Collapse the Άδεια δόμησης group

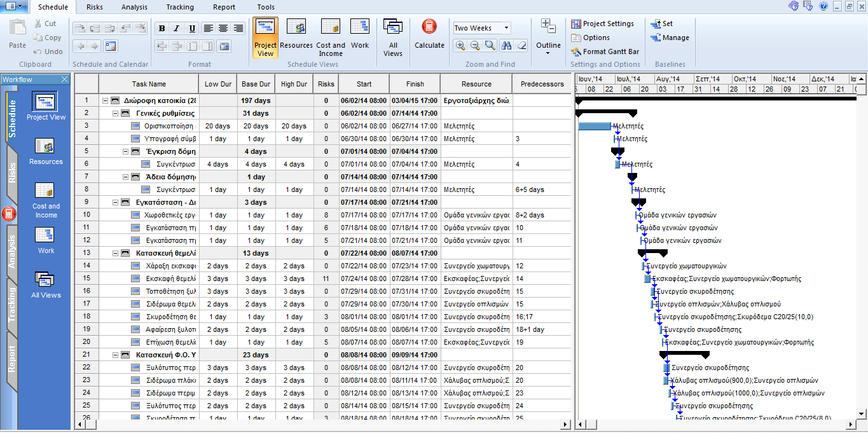126,177
